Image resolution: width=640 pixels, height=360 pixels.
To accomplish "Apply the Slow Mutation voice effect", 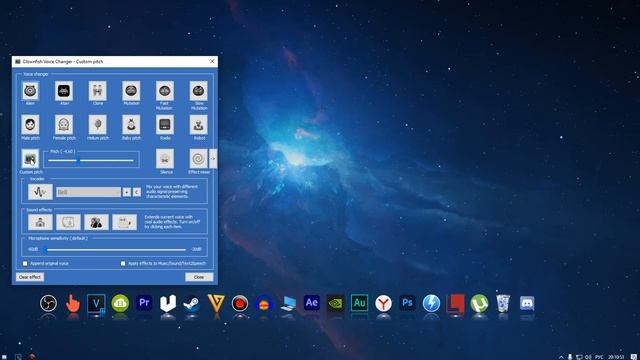I will [198, 91].
